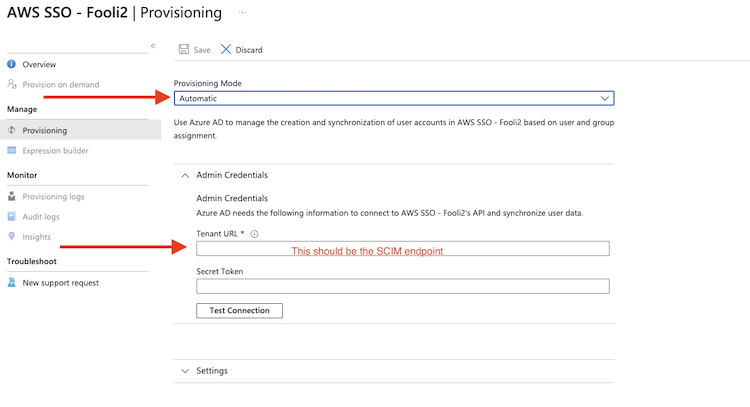Click the Tenant URL label
The width and height of the screenshot is (750, 407).
(x=217, y=233)
